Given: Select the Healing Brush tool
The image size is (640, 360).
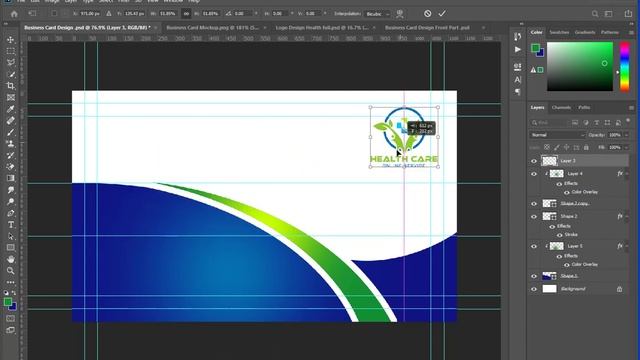Looking at the screenshot, I should [x=11, y=120].
